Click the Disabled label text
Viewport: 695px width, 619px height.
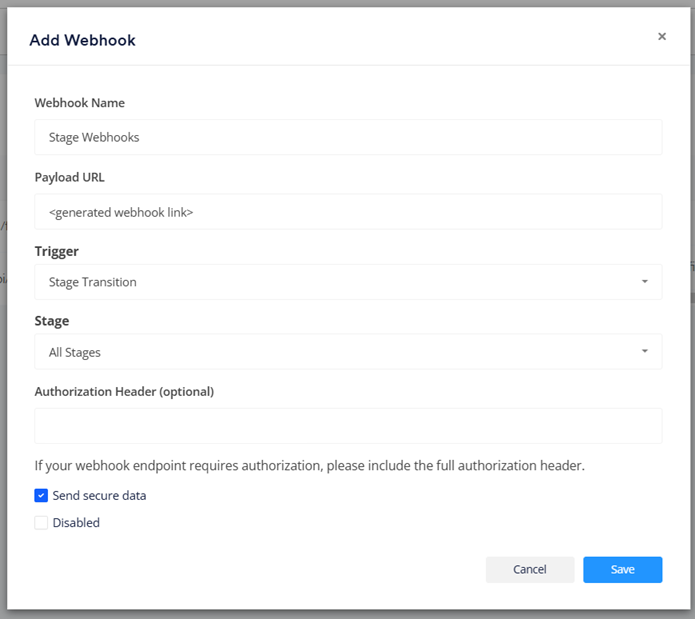pyautogui.click(x=76, y=523)
